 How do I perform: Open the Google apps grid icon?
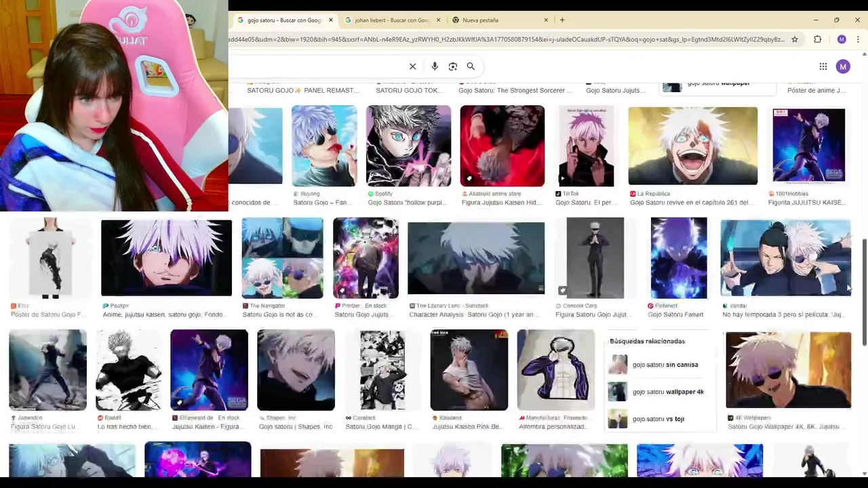823,66
